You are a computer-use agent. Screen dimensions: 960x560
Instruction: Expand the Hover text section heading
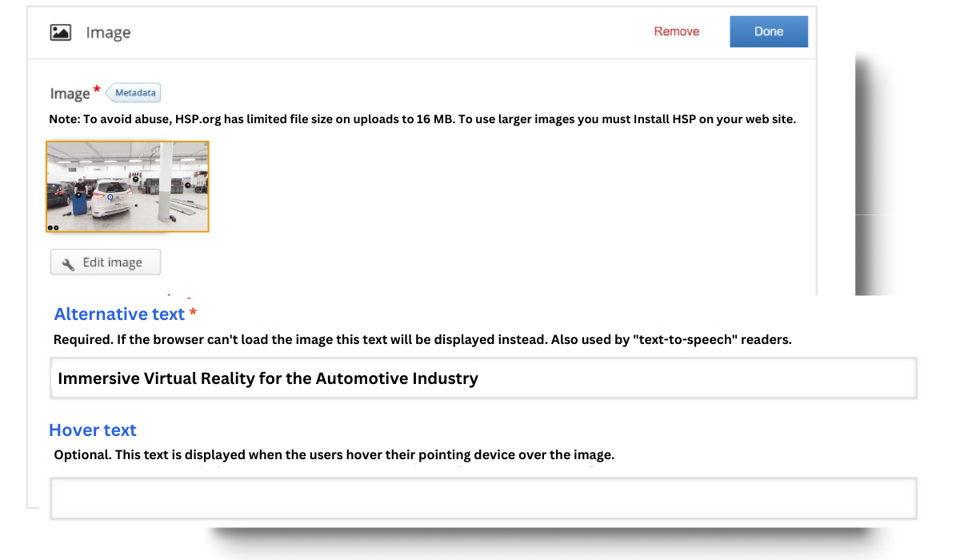pos(92,430)
